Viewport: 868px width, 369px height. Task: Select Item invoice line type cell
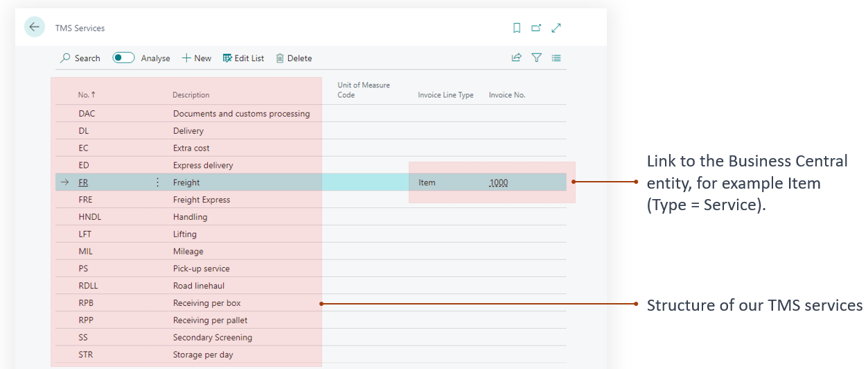click(427, 182)
